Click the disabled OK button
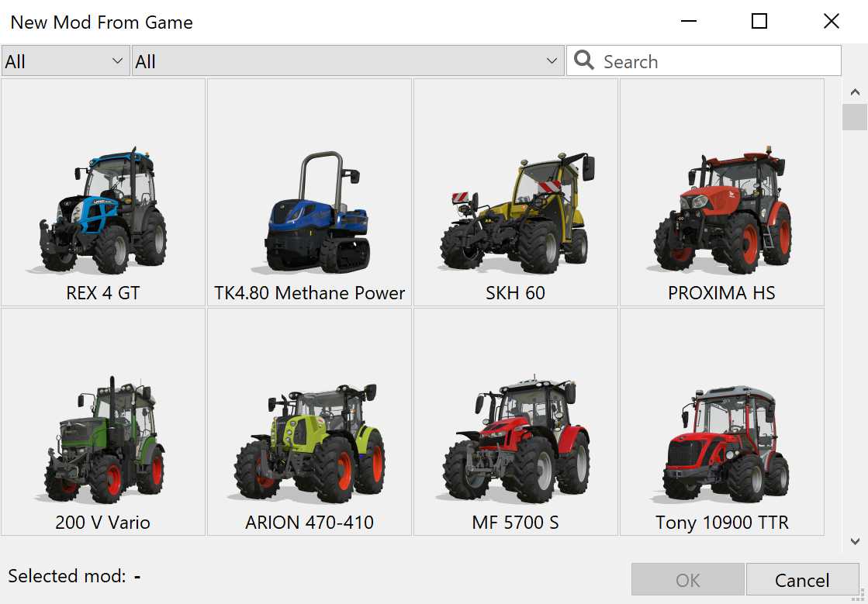The width and height of the screenshot is (868, 604). [688, 580]
